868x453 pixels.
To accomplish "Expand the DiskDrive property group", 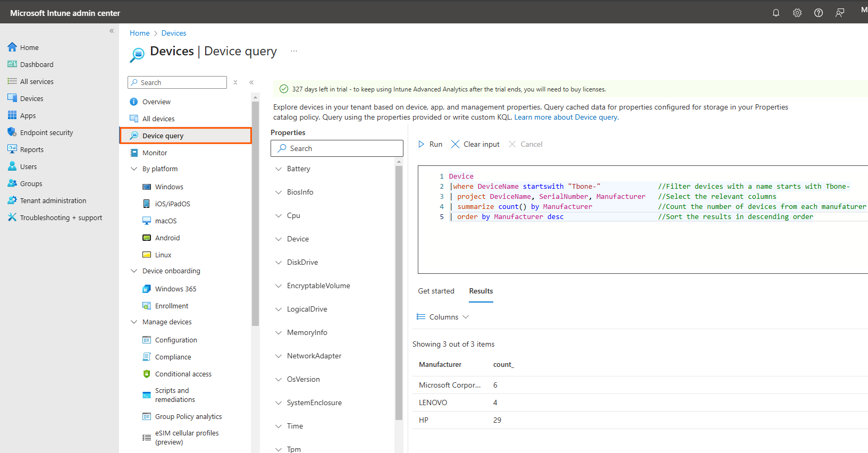I will [279, 262].
